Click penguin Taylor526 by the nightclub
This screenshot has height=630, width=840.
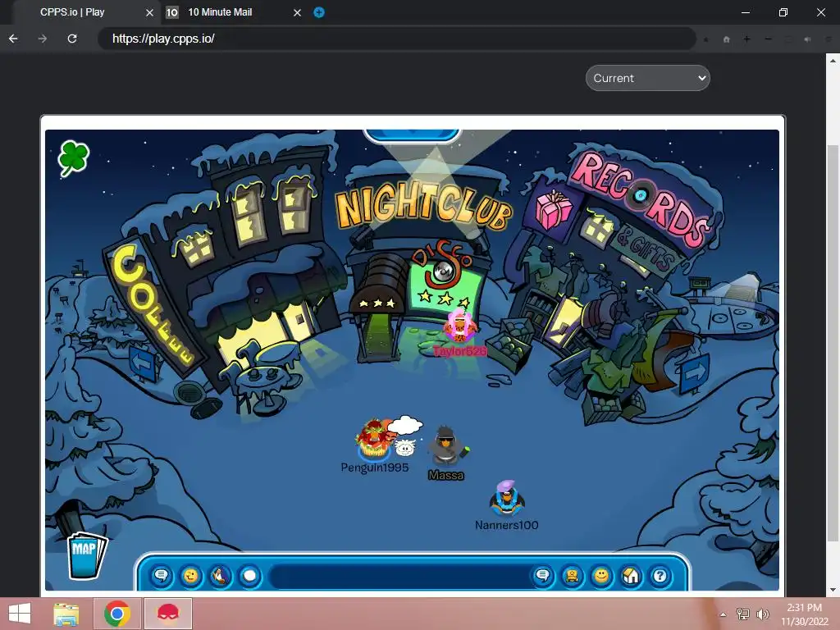[459, 328]
